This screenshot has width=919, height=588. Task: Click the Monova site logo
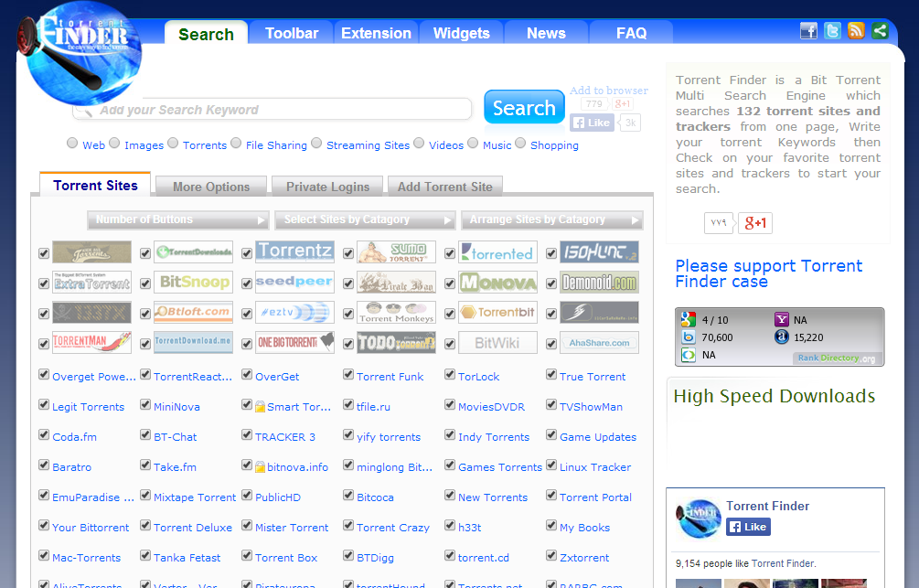(x=497, y=282)
